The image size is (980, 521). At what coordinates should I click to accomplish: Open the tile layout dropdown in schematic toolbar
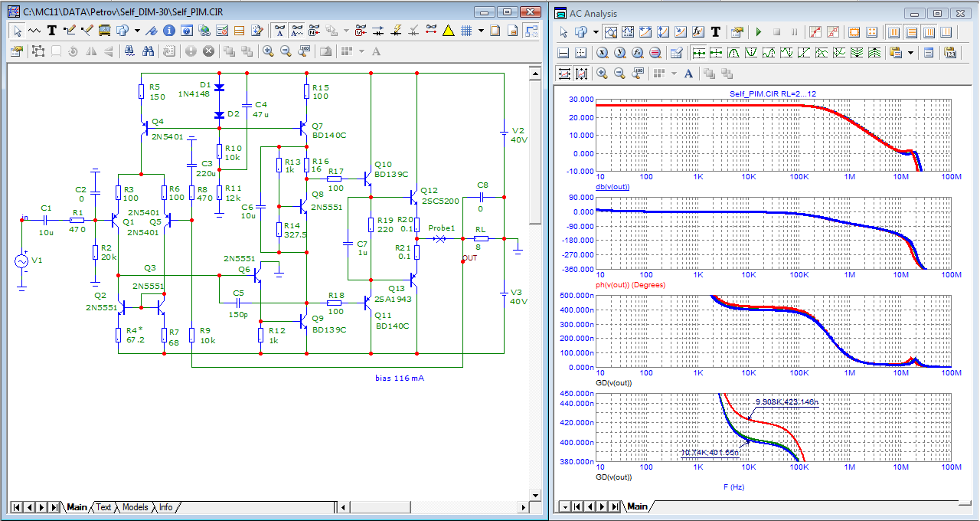(361, 51)
